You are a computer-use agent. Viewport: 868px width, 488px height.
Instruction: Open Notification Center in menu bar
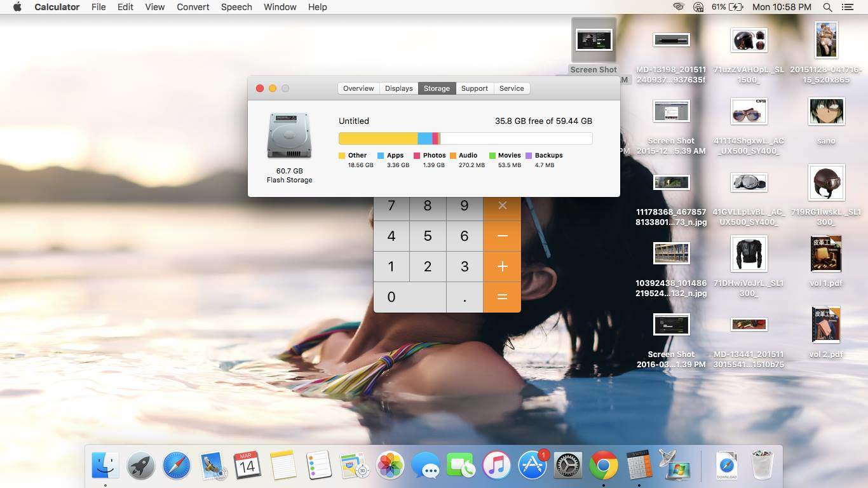[x=847, y=7]
